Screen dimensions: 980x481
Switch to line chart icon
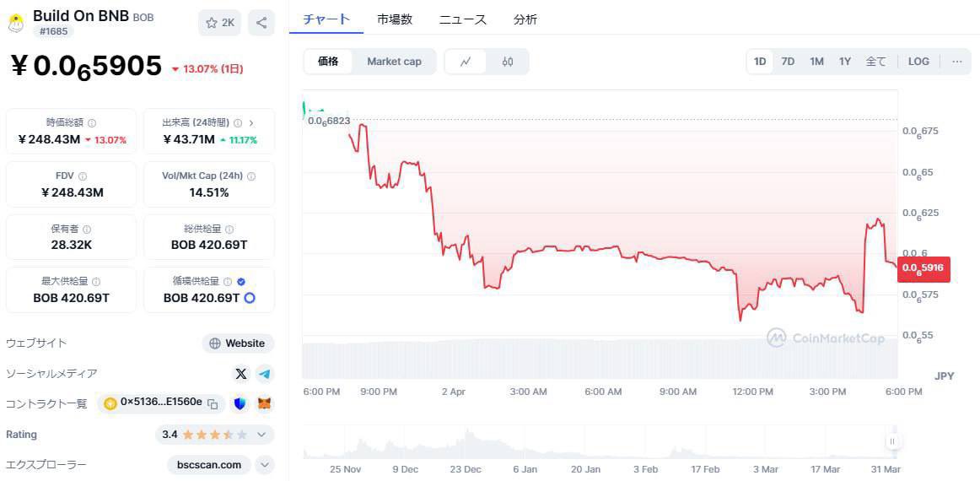click(x=465, y=62)
